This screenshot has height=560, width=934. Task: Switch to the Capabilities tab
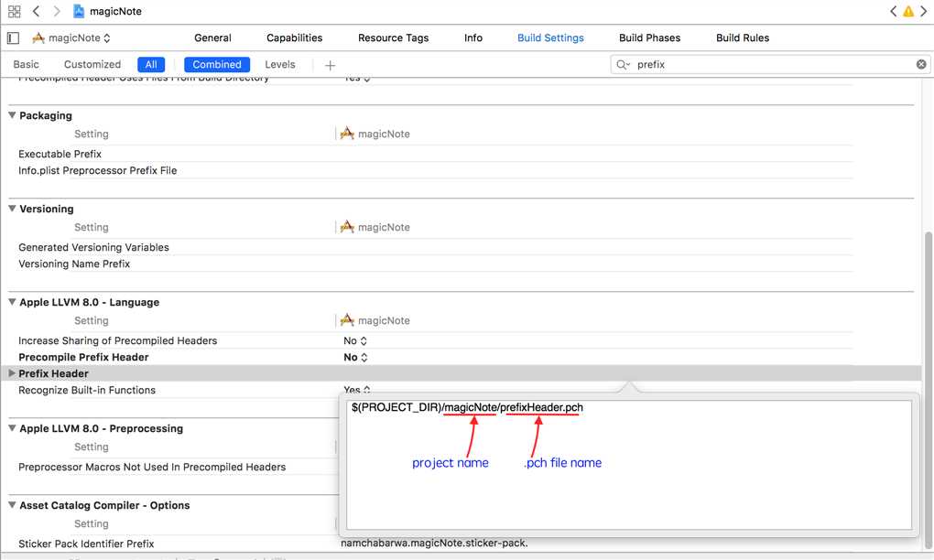(294, 38)
